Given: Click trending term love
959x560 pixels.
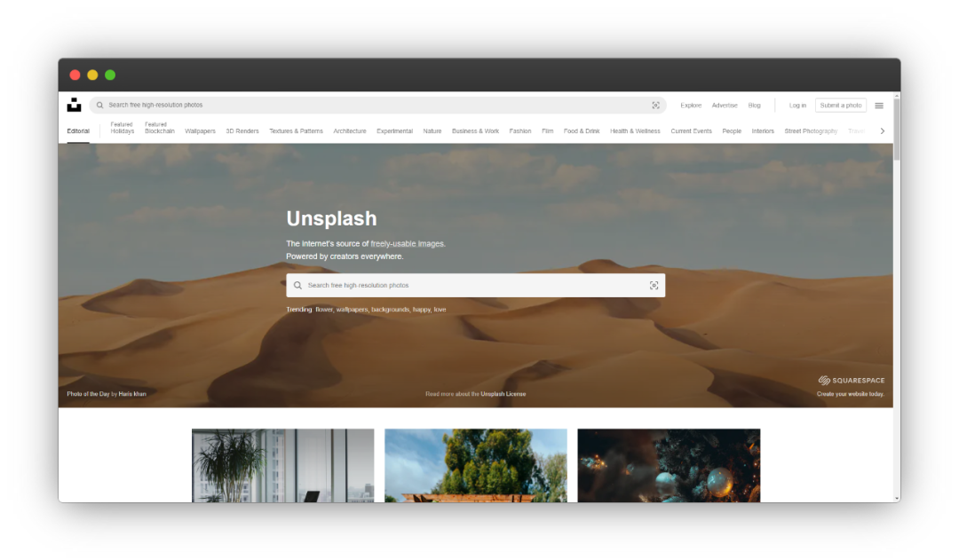Looking at the screenshot, I should [x=440, y=310].
